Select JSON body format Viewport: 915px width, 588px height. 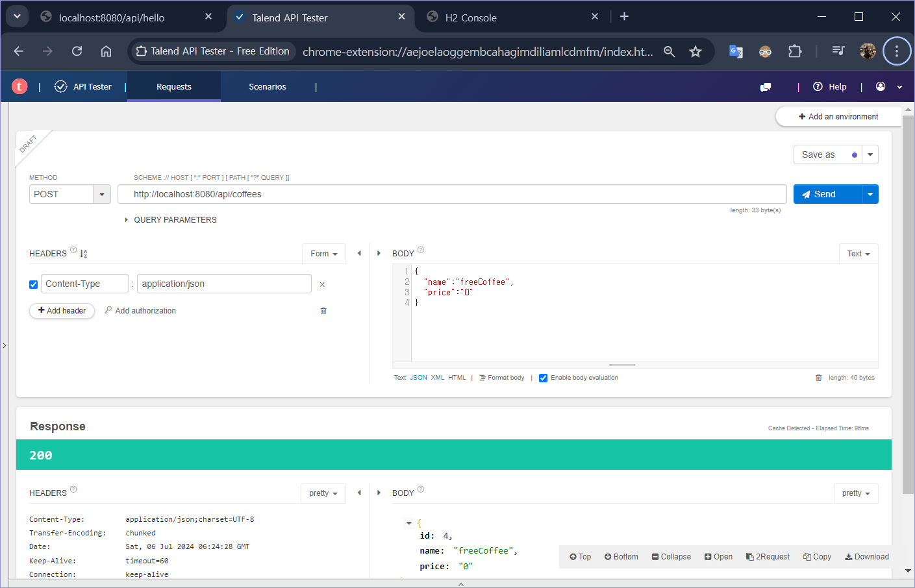coord(418,378)
